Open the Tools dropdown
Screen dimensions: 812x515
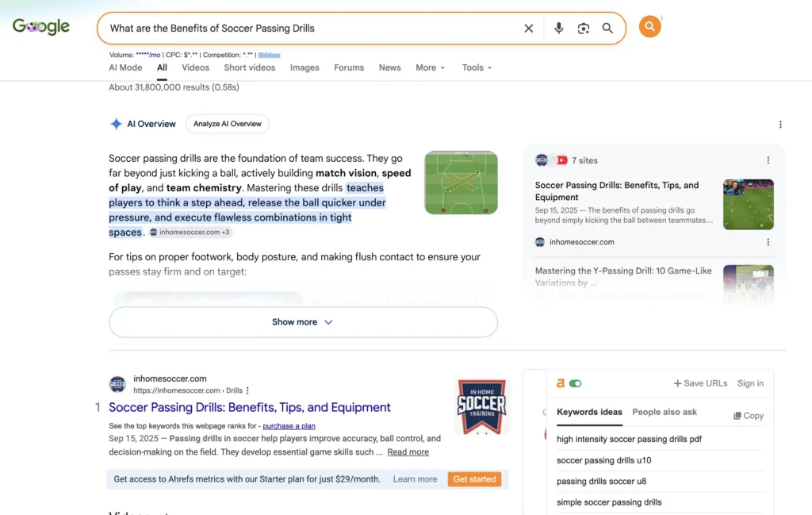coord(477,68)
